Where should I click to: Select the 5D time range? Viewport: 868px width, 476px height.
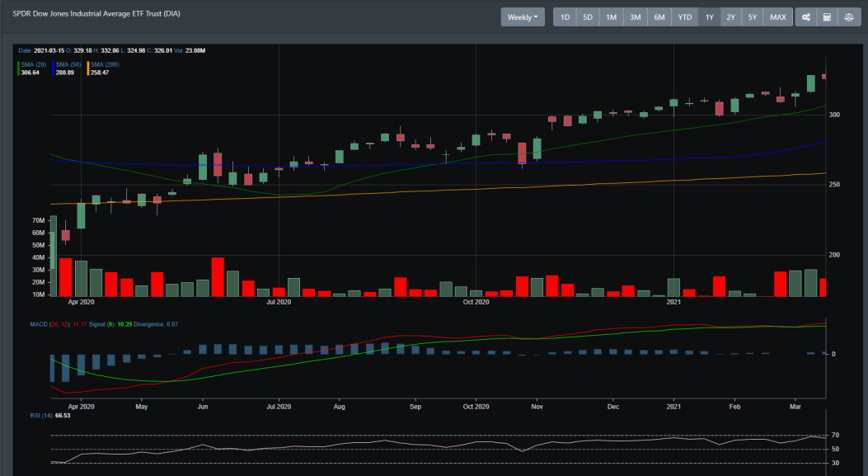tap(588, 17)
